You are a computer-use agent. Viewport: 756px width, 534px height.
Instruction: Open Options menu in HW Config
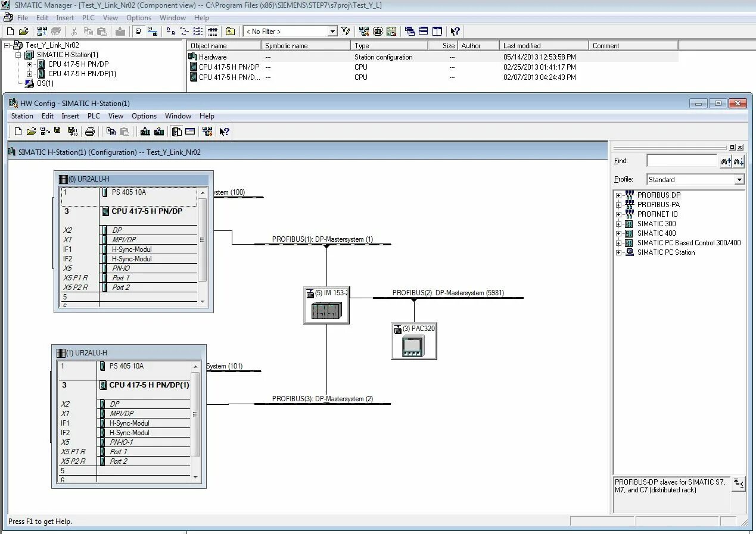click(x=144, y=116)
